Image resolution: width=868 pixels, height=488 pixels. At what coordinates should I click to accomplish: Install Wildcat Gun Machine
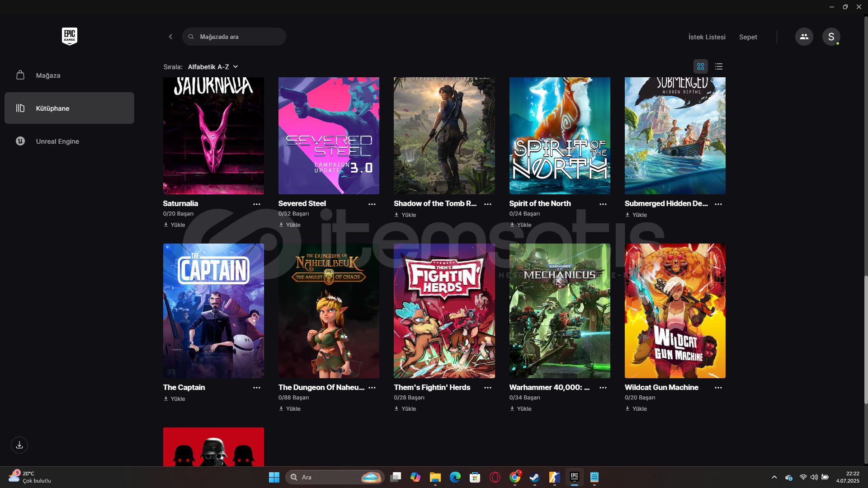click(x=636, y=408)
